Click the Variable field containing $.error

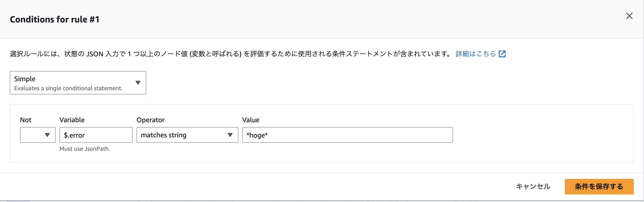pos(96,135)
